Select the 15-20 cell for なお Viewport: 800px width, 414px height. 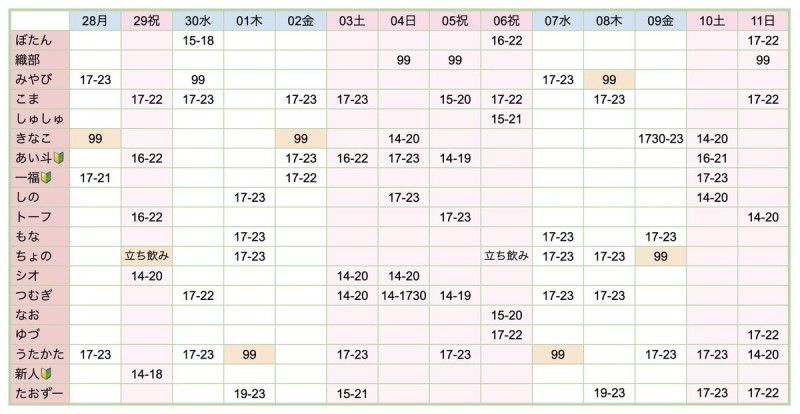point(507,315)
